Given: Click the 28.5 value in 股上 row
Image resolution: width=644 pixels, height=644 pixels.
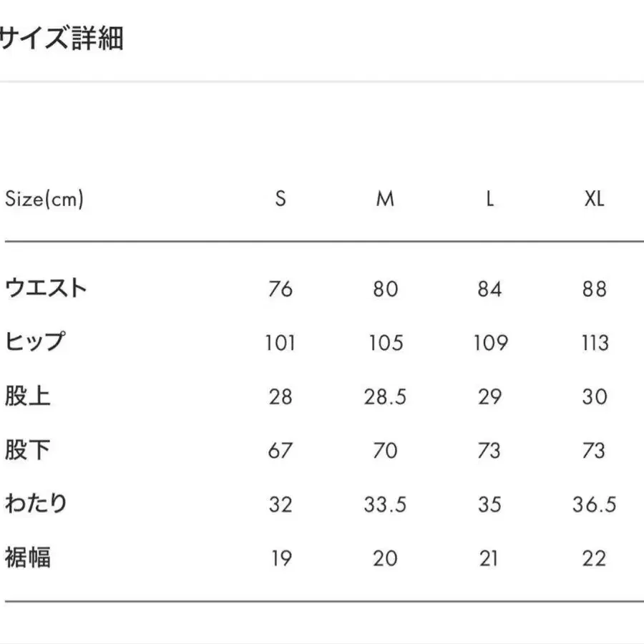Looking at the screenshot, I should pos(385,396).
